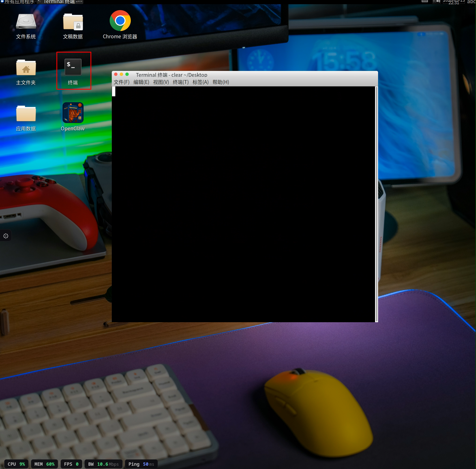Viewport: 476px width, 469px height.
Task: Open the 文件(F) menu in Terminal
Action: pyautogui.click(x=121, y=82)
